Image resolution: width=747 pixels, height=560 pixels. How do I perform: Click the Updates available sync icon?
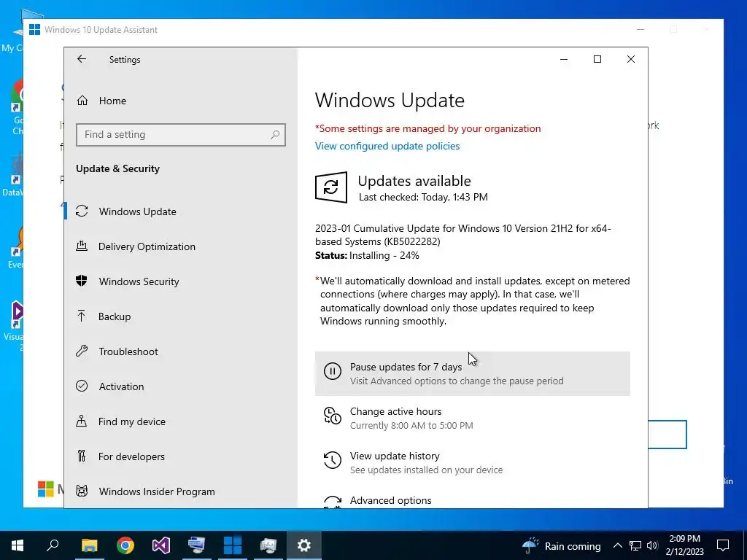(x=331, y=187)
